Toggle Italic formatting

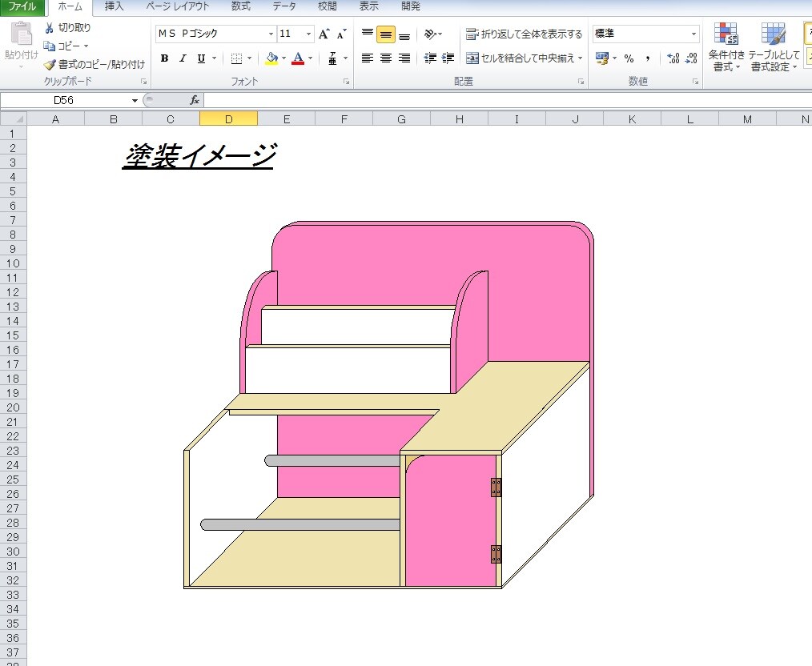pos(183,58)
